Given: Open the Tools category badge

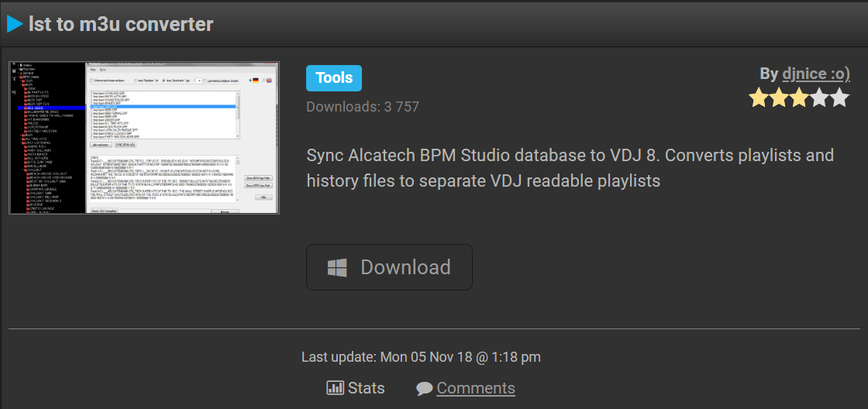Looking at the screenshot, I should (334, 78).
